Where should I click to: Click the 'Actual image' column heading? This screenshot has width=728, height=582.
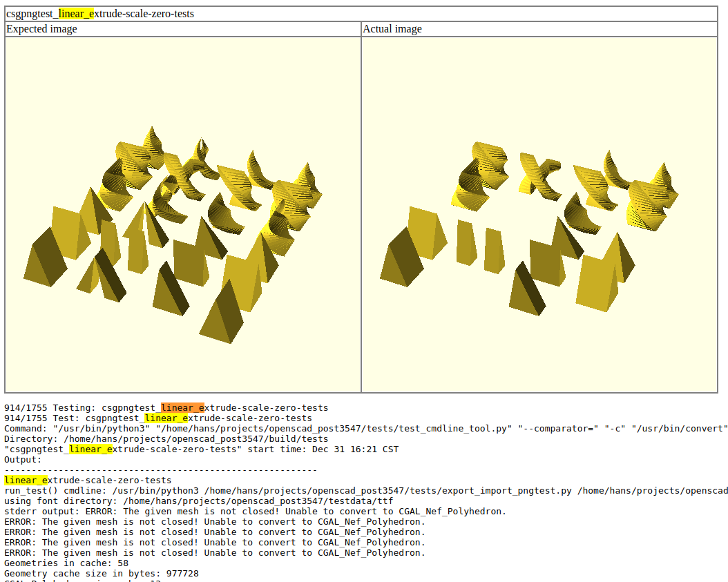click(392, 29)
